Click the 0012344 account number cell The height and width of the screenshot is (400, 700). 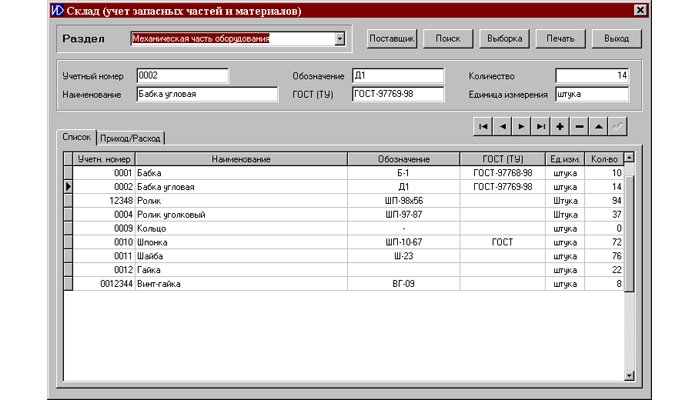tap(104, 283)
